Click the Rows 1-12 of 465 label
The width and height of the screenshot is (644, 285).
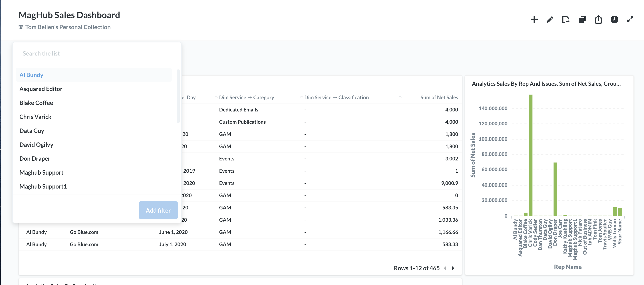point(416,268)
